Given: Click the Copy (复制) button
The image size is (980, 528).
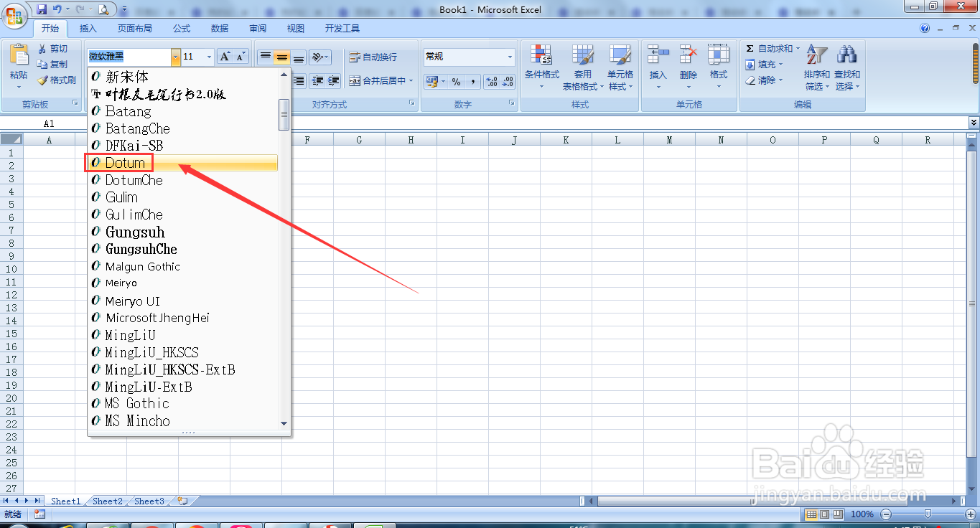Looking at the screenshot, I should (x=53, y=65).
